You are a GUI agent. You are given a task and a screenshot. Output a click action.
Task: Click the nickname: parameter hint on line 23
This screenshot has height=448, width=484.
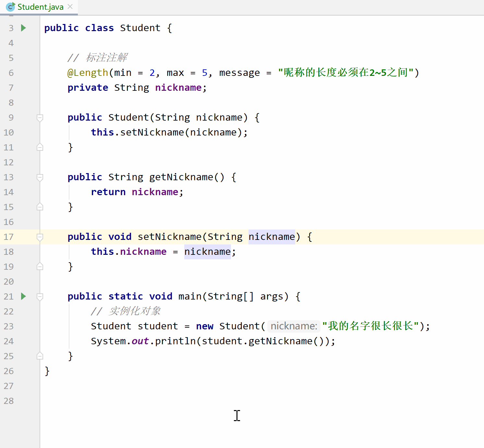[x=294, y=326]
